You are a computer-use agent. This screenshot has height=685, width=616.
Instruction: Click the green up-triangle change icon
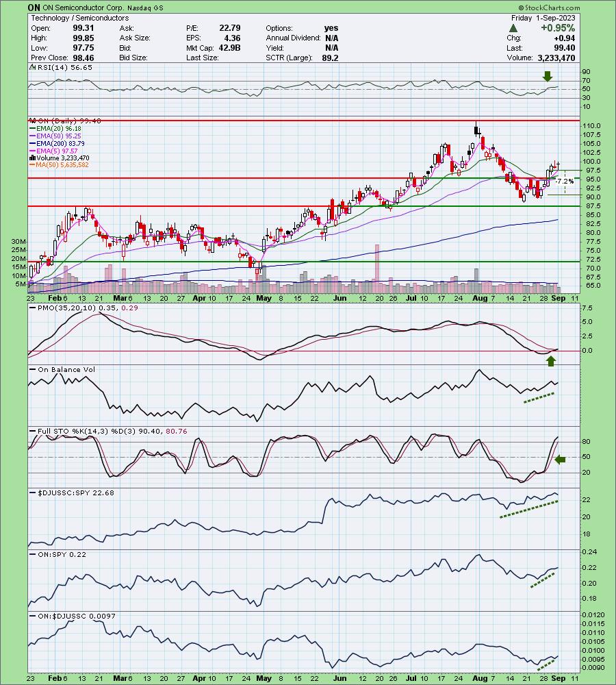tap(514, 28)
